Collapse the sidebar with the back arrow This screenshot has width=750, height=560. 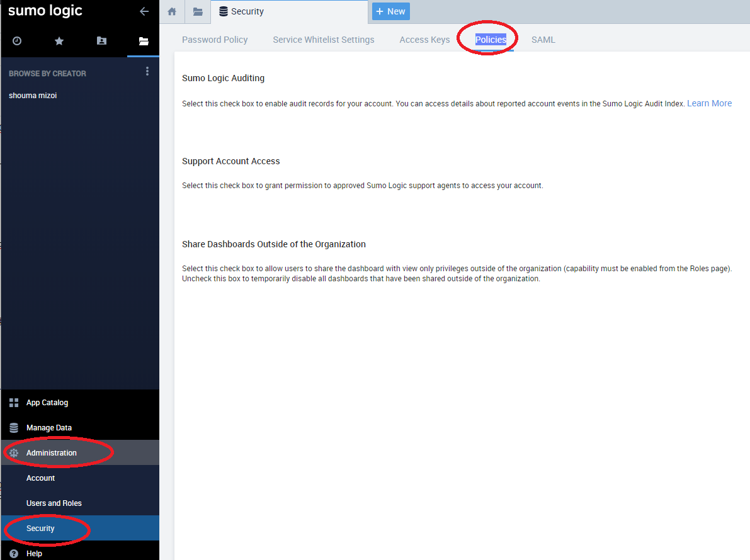144,11
